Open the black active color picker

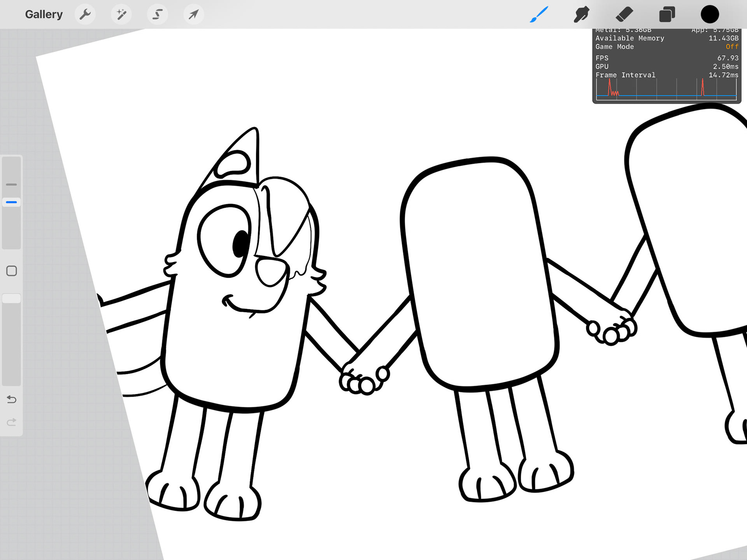point(710,14)
